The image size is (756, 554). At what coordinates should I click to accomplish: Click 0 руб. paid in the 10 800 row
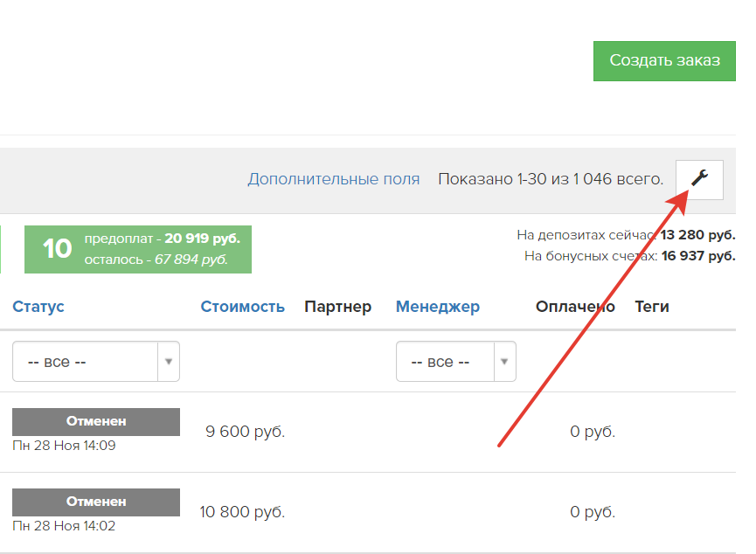(x=593, y=512)
